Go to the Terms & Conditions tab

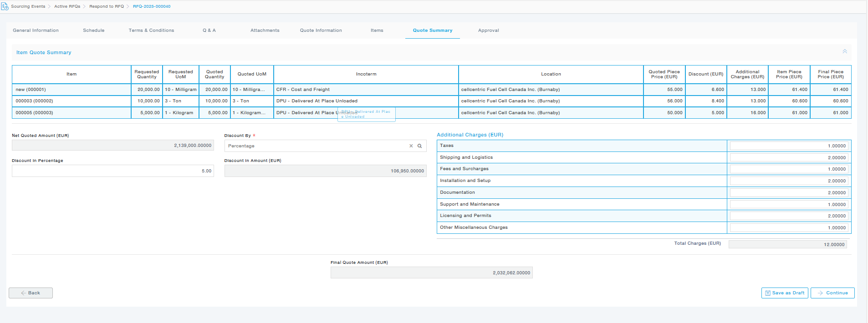[x=151, y=30]
